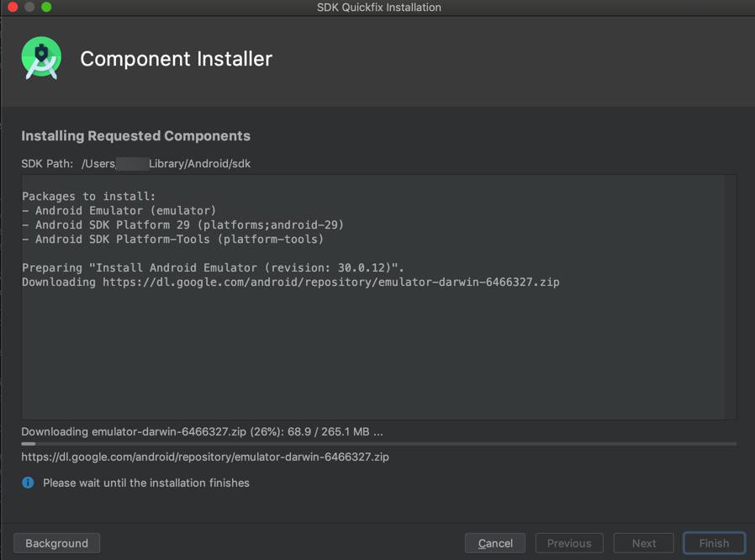Click the red close window button
The width and height of the screenshot is (755, 560).
click(x=13, y=7)
